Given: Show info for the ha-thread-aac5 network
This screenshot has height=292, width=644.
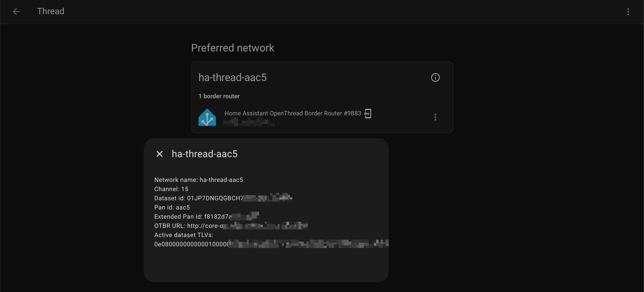Looking at the screenshot, I should point(435,78).
